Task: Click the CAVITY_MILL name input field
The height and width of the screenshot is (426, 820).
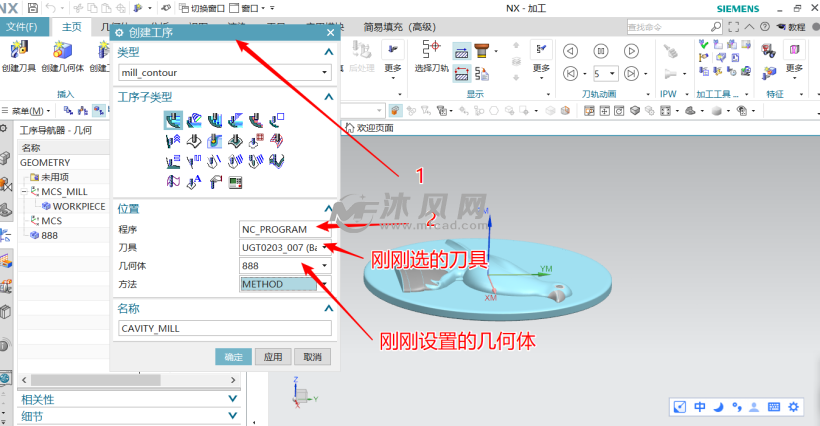Action: click(x=225, y=328)
